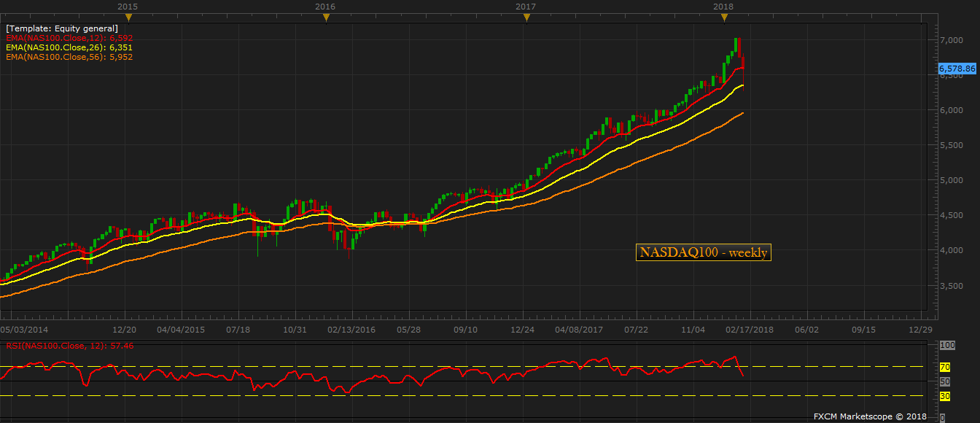Click the 6,000 price axis label

(951, 110)
